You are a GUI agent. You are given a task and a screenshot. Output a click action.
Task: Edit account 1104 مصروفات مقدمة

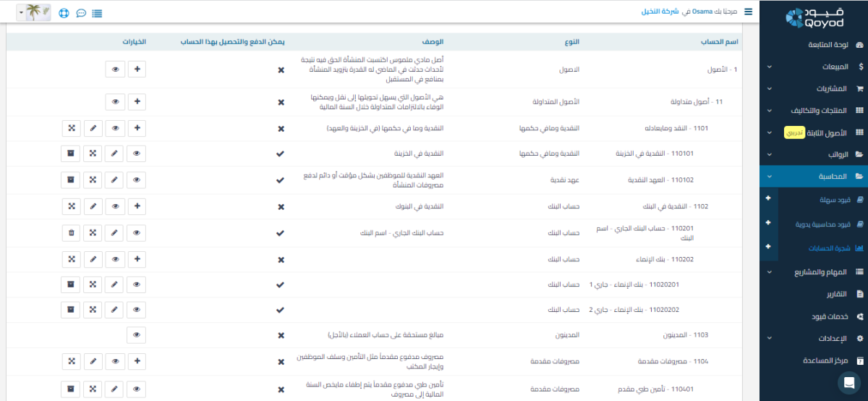[x=93, y=360]
